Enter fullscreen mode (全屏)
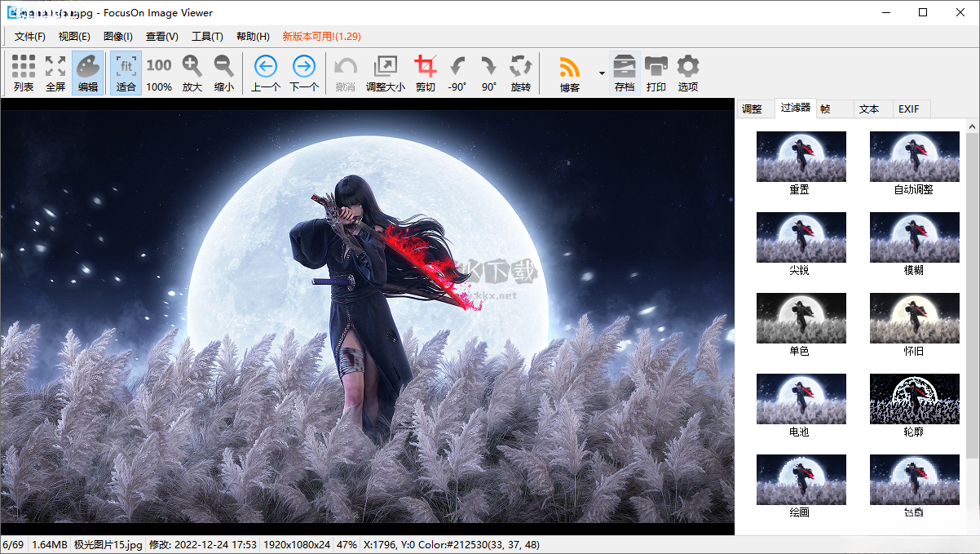 click(55, 73)
